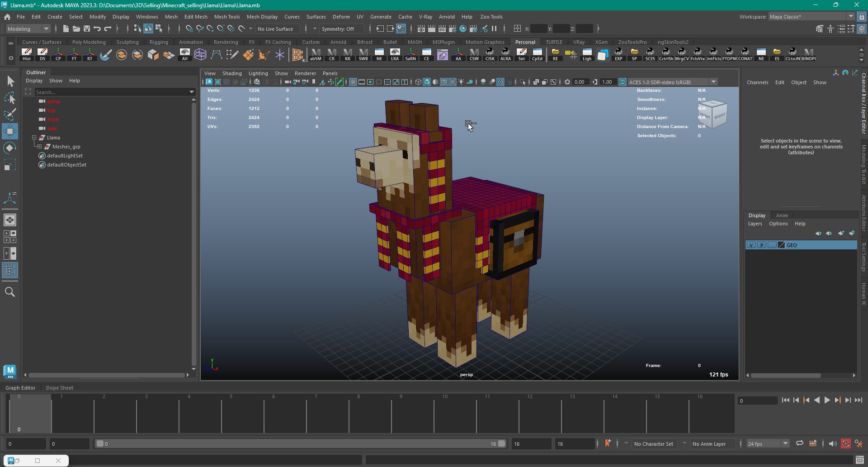Click the FT freeze transformations shelf icon

point(74,54)
